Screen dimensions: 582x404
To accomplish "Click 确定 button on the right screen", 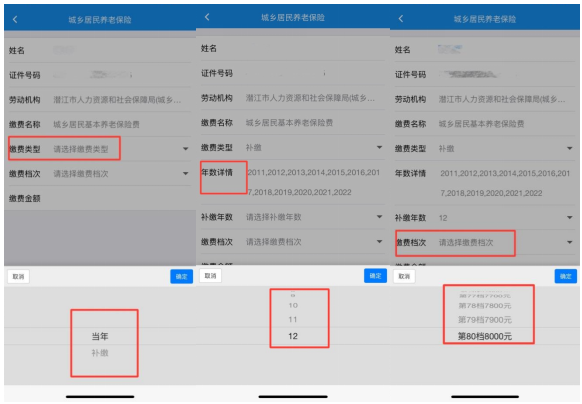I will click(x=566, y=276).
